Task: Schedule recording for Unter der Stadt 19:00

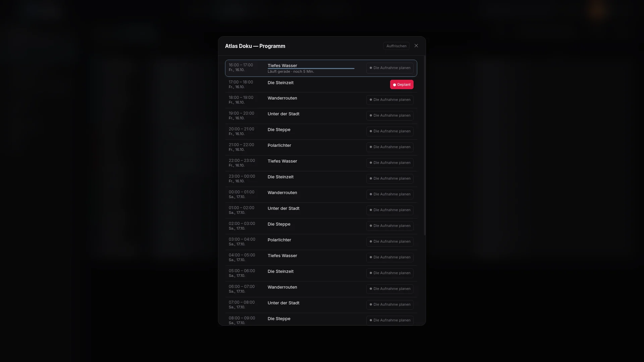Action: click(x=390, y=116)
